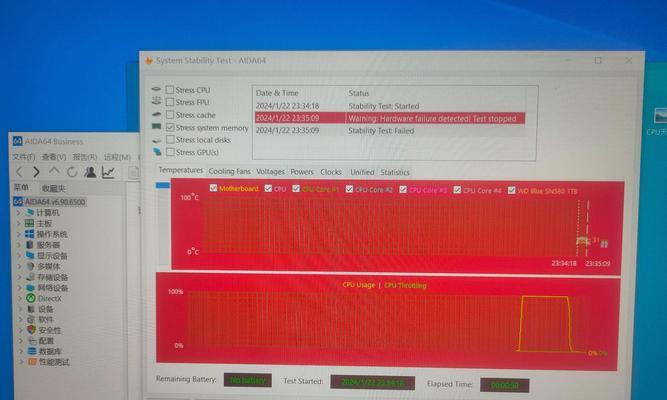Select the 安全性 shield icon in tree
This screenshot has width=667, height=400.
pos(31,330)
